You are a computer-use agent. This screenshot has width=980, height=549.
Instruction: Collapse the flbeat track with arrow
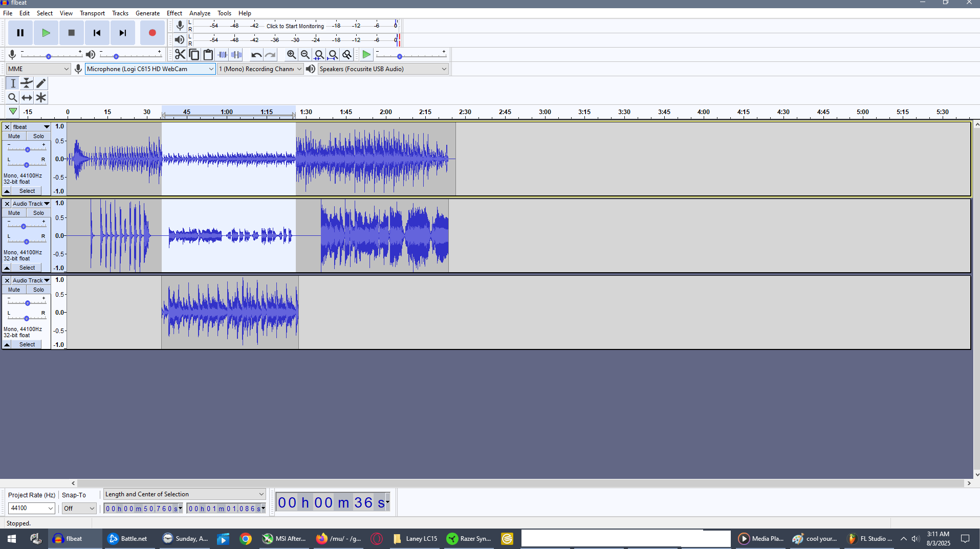7,191
